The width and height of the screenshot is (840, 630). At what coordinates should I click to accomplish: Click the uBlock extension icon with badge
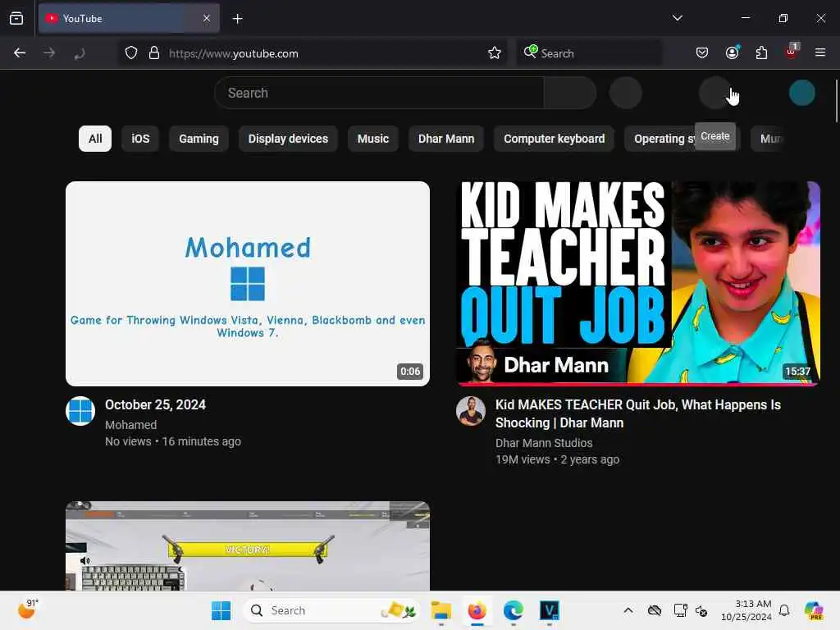792,52
